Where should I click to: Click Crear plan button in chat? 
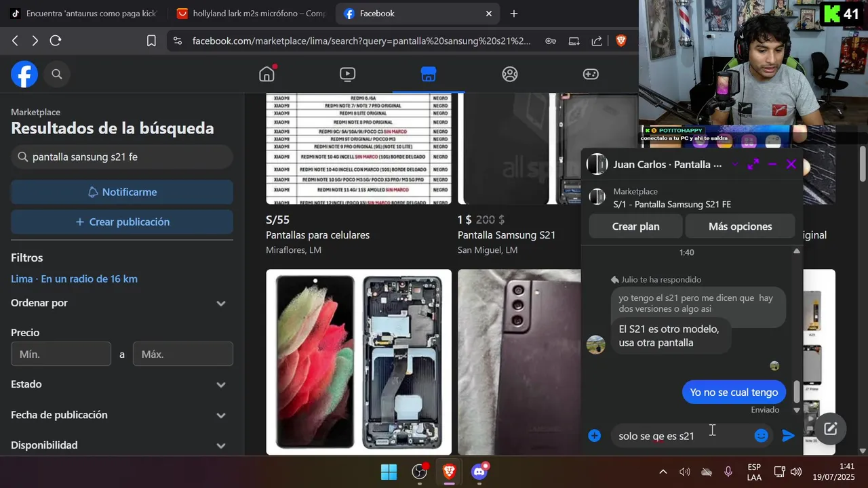click(x=636, y=226)
